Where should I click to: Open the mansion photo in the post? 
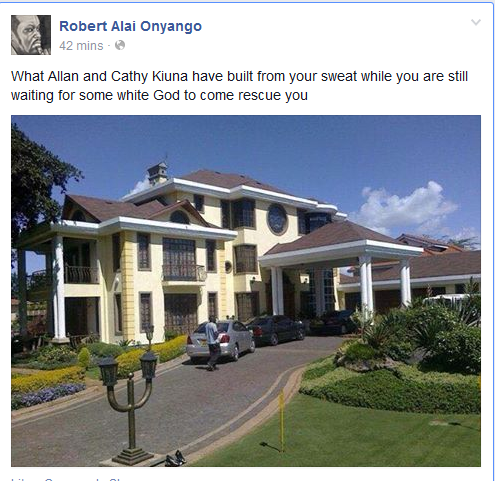pos(246,291)
